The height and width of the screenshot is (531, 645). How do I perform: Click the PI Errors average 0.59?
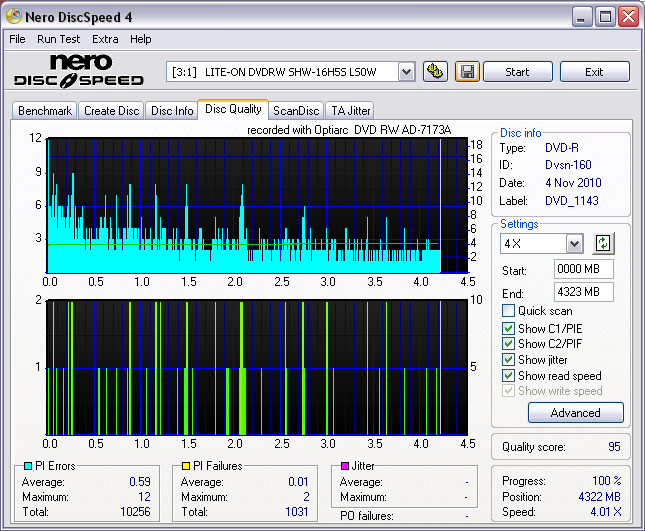[140, 482]
